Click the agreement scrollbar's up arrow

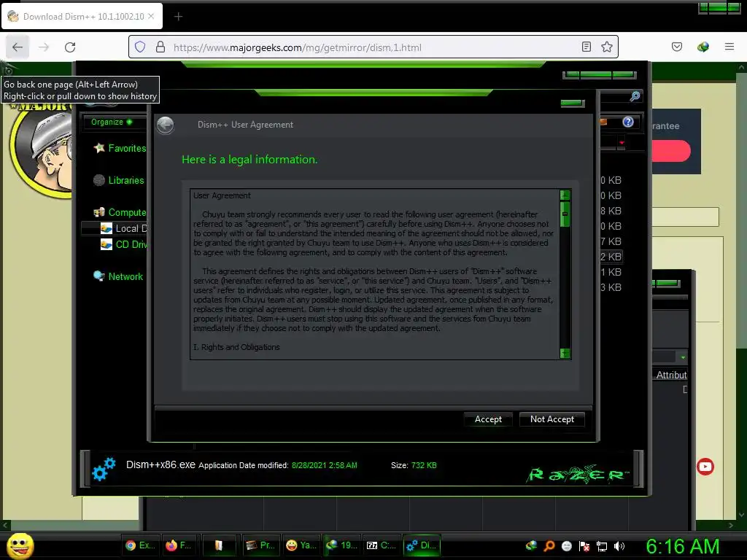(x=565, y=195)
